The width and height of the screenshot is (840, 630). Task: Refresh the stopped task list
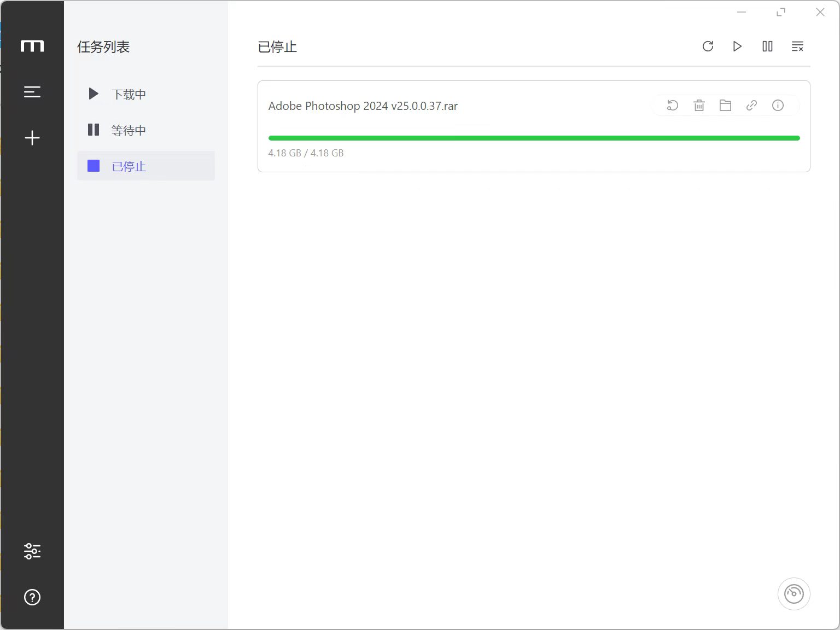tap(708, 46)
